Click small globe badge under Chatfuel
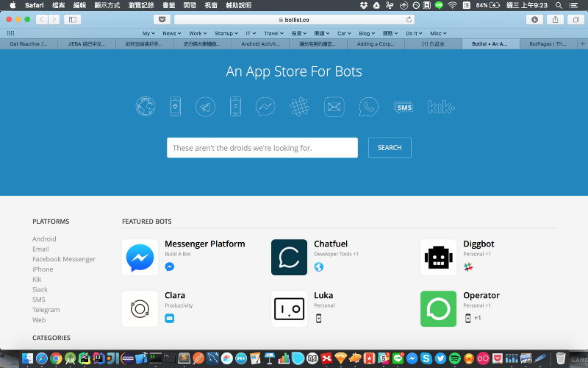The width and height of the screenshot is (588, 368). pyautogui.click(x=319, y=266)
